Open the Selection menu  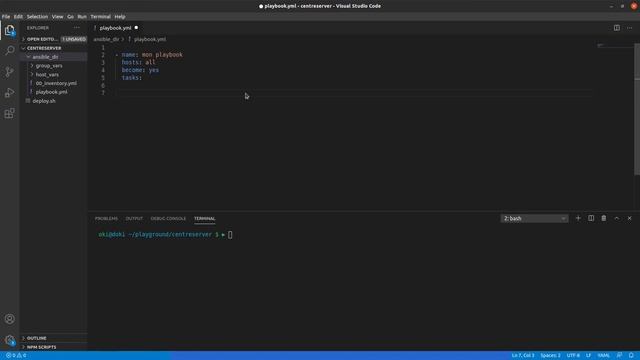click(x=37, y=17)
